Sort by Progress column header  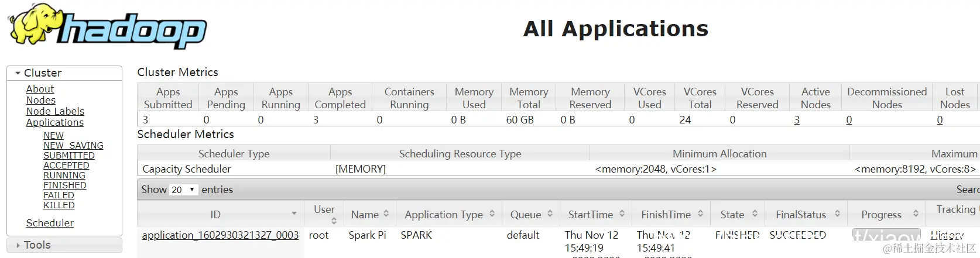pos(881,215)
